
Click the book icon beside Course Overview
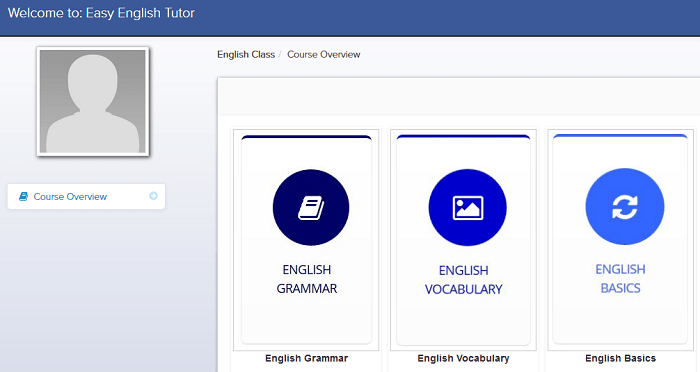pos(23,196)
